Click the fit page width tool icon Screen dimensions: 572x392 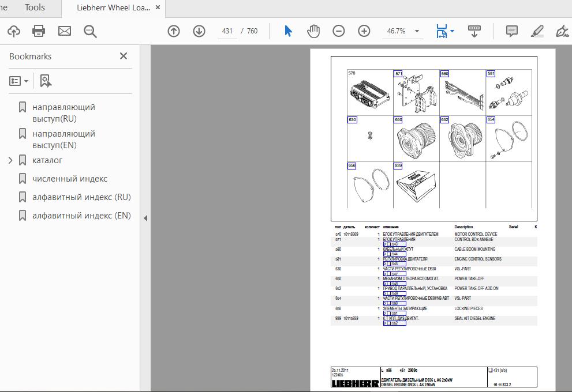[442, 31]
